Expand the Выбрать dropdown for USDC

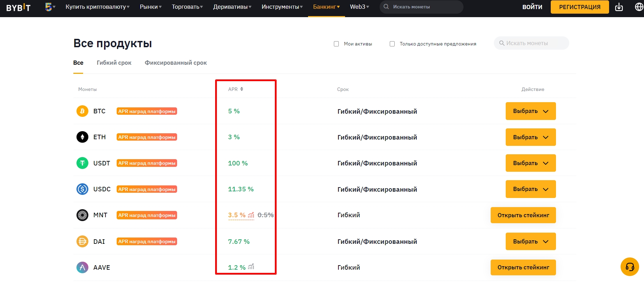[531, 189]
